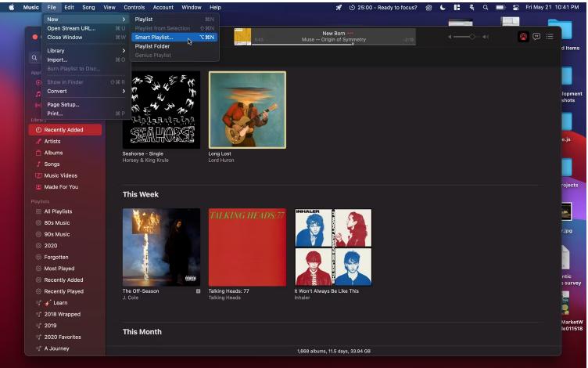The height and width of the screenshot is (368, 588).
Task: Open the Apple menu logo
Action: point(12,7)
